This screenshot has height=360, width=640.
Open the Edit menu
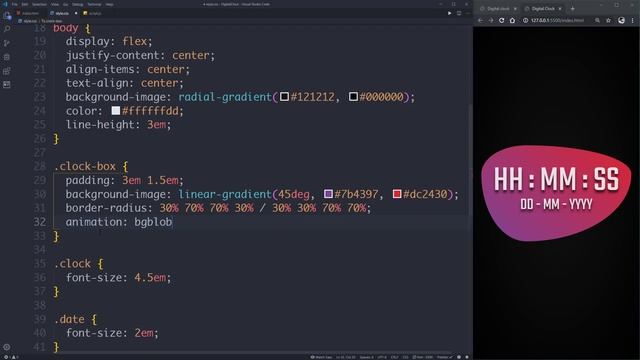(25, 4)
